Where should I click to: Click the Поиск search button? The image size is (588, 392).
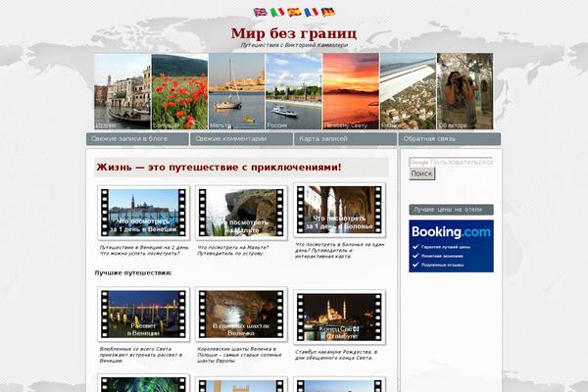point(421,173)
